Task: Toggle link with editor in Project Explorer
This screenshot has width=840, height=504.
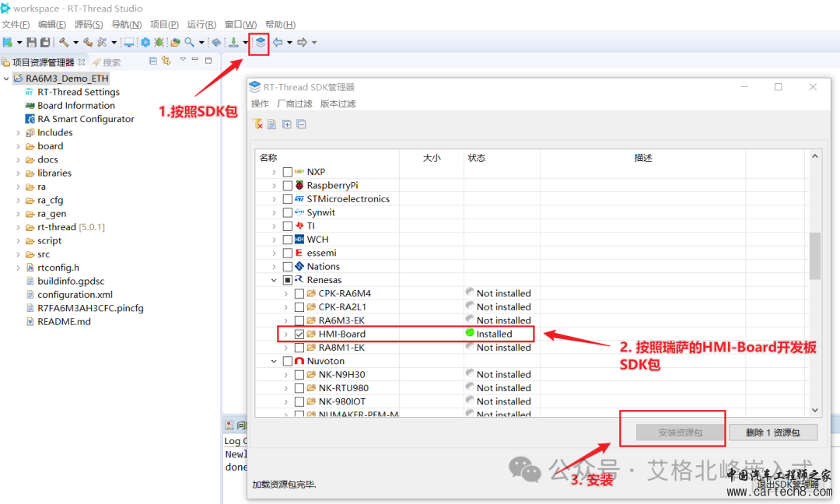Action: [166, 61]
